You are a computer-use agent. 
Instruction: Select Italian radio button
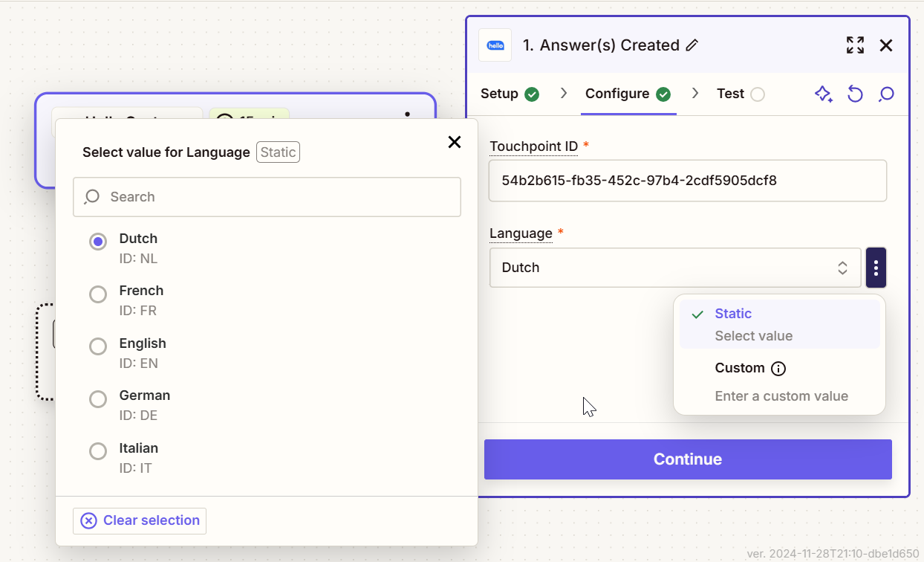(98, 451)
